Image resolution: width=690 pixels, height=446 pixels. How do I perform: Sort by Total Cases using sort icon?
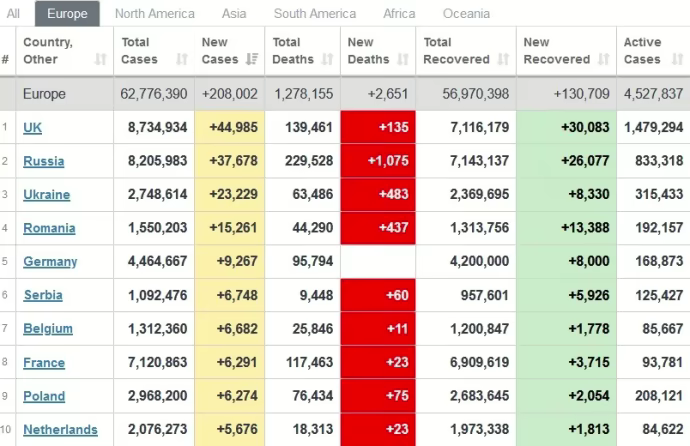click(181, 60)
